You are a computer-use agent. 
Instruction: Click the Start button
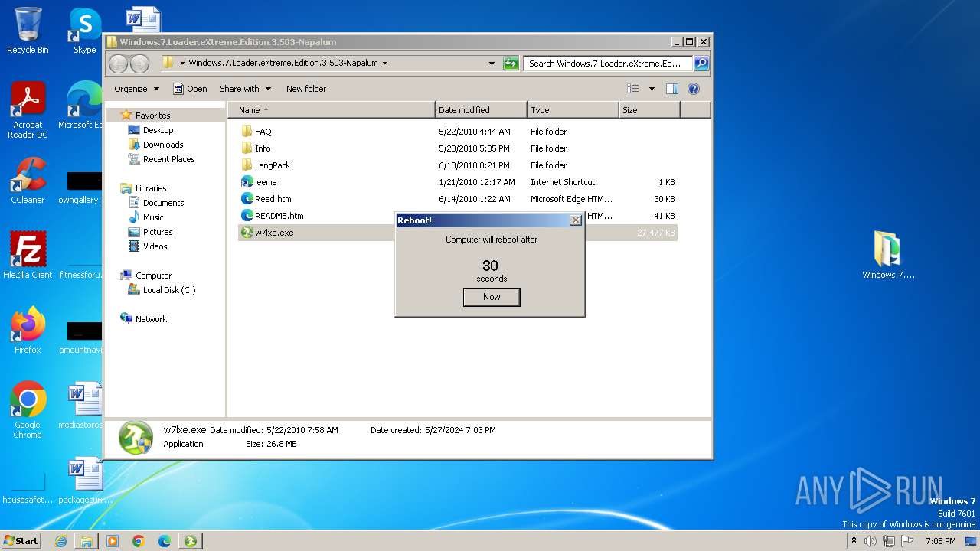[x=21, y=541]
